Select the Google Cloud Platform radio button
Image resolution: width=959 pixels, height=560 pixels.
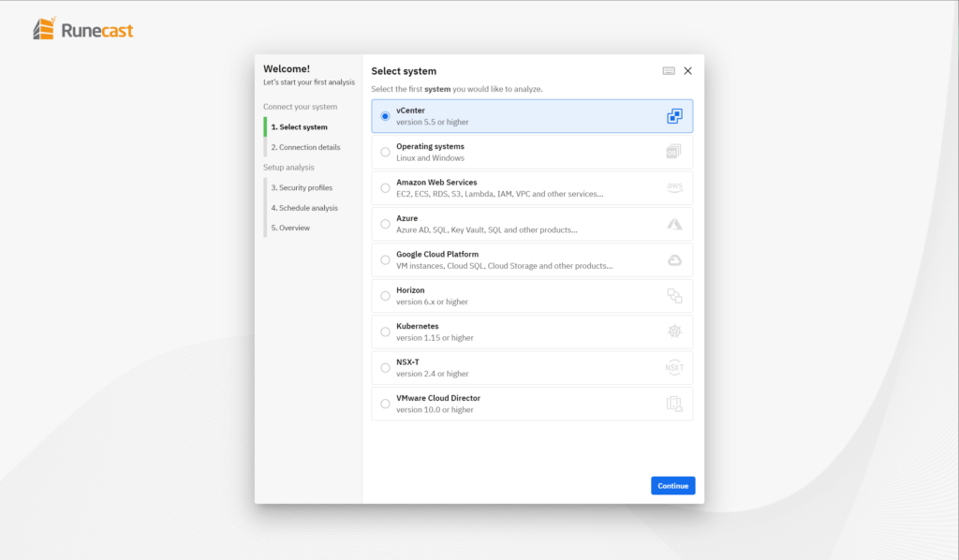[x=385, y=259]
